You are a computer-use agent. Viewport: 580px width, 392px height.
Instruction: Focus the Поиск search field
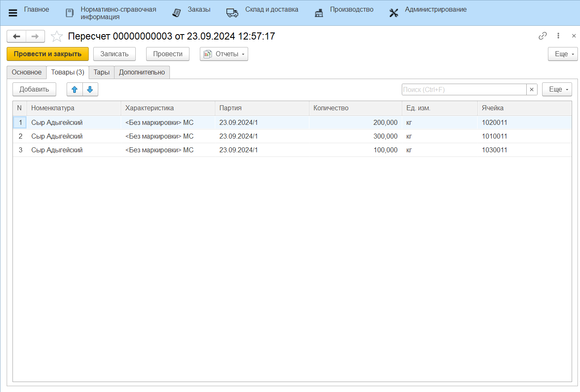pyautogui.click(x=463, y=89)
